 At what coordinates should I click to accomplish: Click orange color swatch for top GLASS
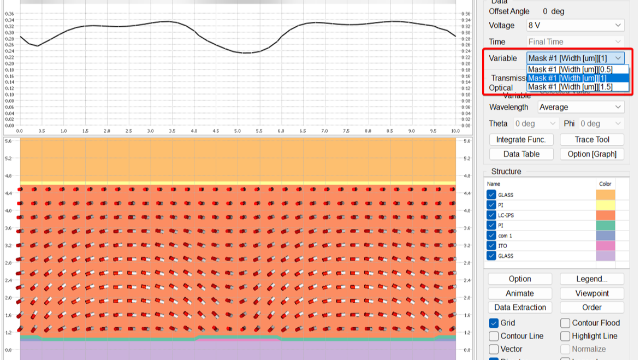coord(605,195)
